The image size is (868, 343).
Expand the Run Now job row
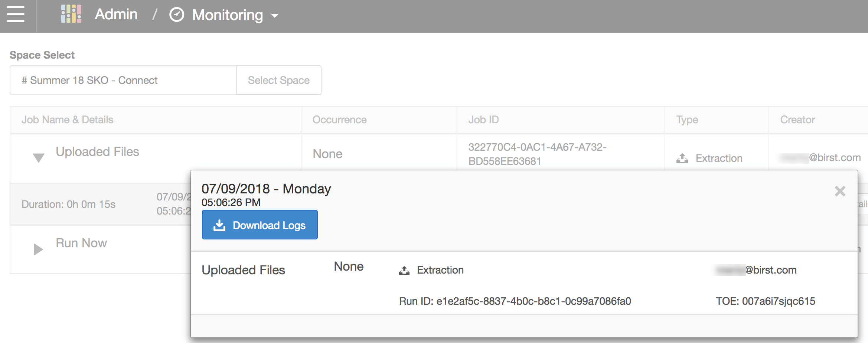click(x=38, y=249)
